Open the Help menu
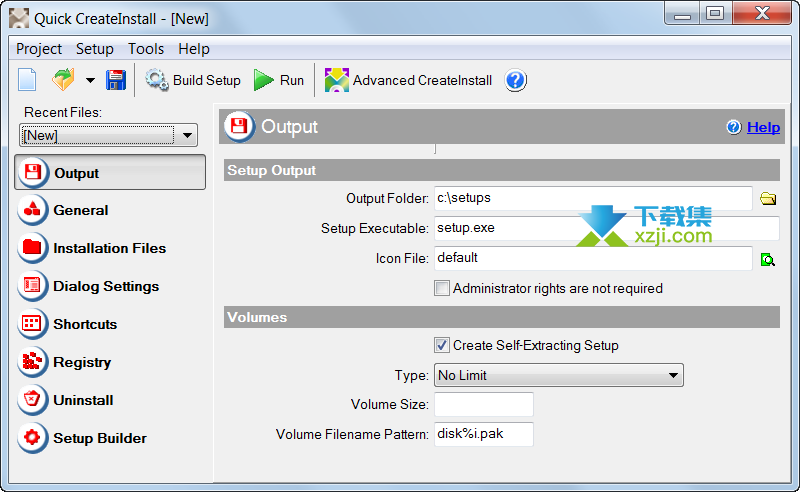800x492 pixels. 194,49
